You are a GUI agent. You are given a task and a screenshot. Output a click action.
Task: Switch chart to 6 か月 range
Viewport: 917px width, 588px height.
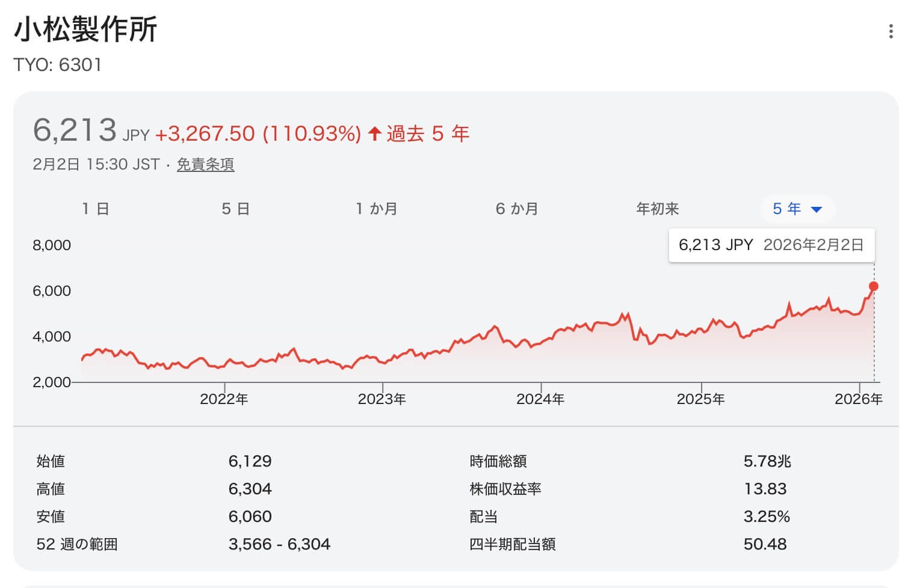point(517,209)
